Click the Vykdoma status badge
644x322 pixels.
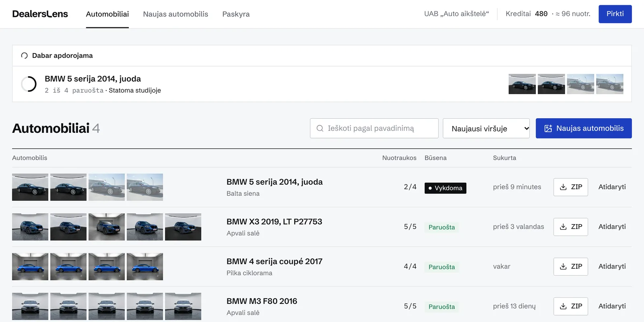(x=445, y=188)
